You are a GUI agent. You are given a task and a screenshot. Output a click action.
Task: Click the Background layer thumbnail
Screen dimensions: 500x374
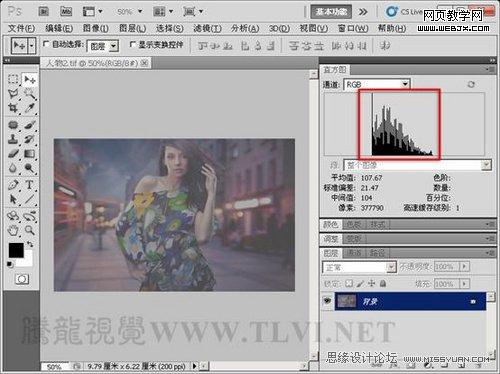347,301
